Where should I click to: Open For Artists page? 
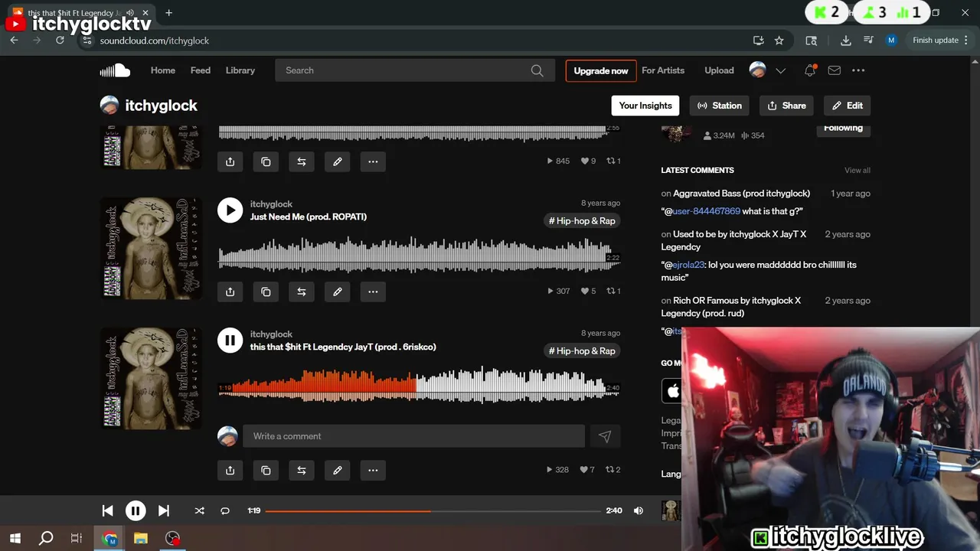(663, 70)
